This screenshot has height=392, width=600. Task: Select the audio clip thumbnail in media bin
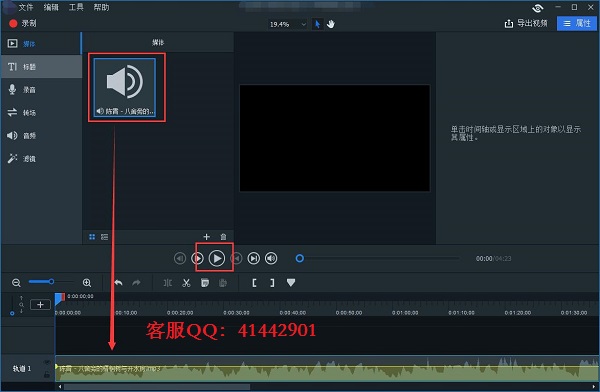(125, 87)
